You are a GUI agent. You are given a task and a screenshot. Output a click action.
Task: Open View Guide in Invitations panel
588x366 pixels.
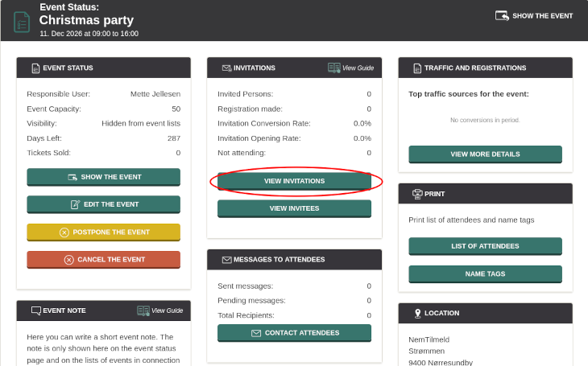pos(351,68)
